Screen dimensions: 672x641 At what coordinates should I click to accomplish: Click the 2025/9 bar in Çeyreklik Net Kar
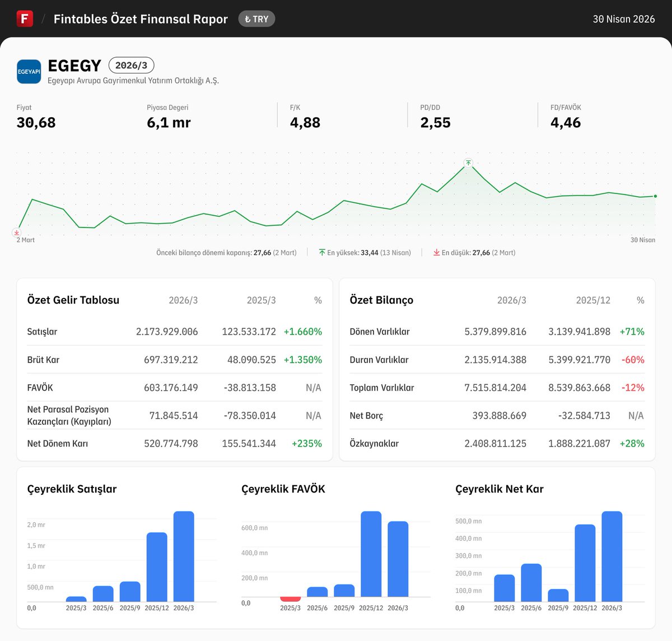[x=558, y=596]
